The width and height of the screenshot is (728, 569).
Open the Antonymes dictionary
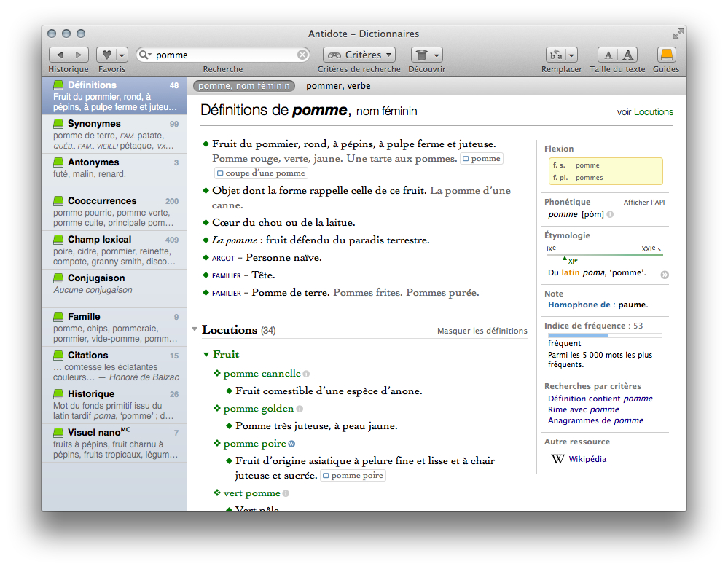[x=114, y=173]
